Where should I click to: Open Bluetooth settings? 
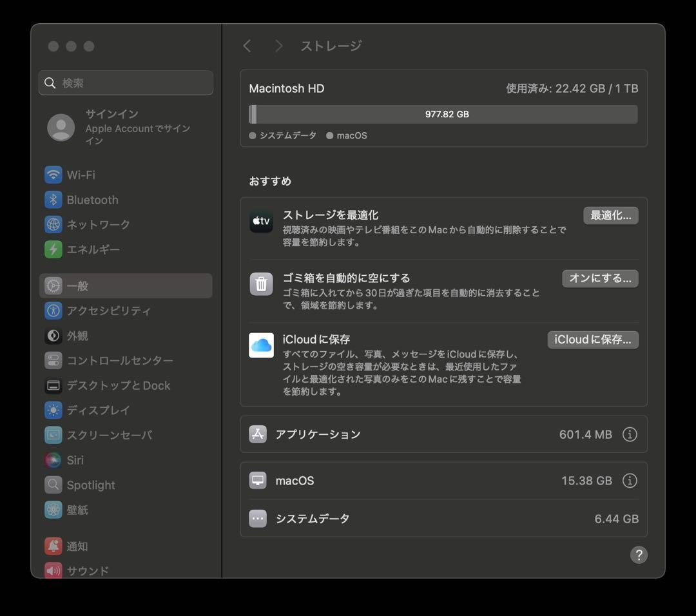pyautogui.click(x=92, y=200)
